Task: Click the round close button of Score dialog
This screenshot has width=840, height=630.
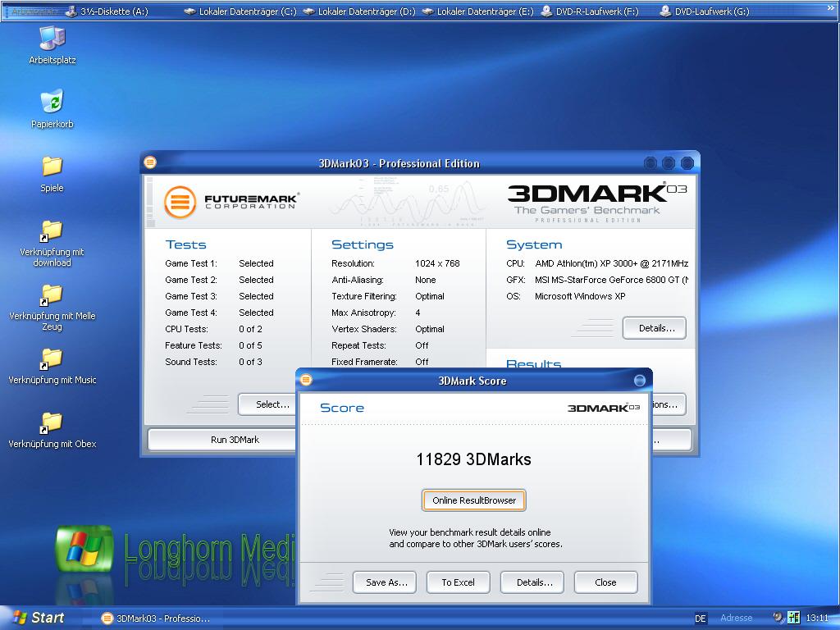Action: [x=640, y=381]
